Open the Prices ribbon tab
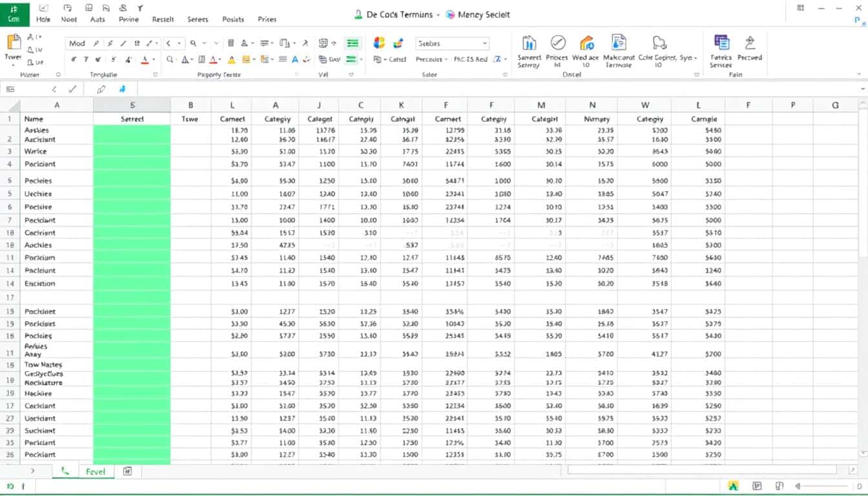 267,19
